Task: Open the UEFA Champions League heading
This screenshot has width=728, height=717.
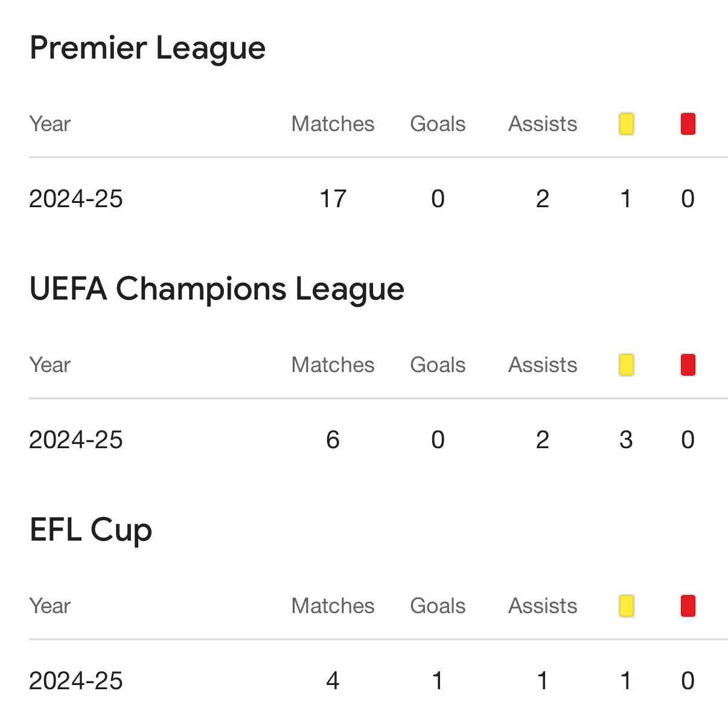Action: [217, 289]
